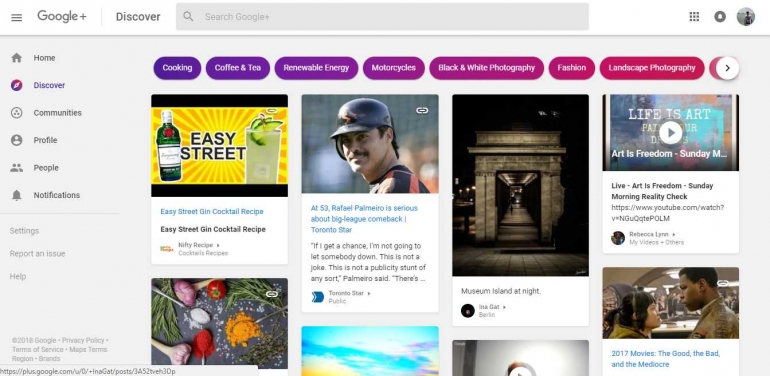The width and height of the screenshot is (770, 376).
Task: Click the Discover compass icon
Action: 17,85
